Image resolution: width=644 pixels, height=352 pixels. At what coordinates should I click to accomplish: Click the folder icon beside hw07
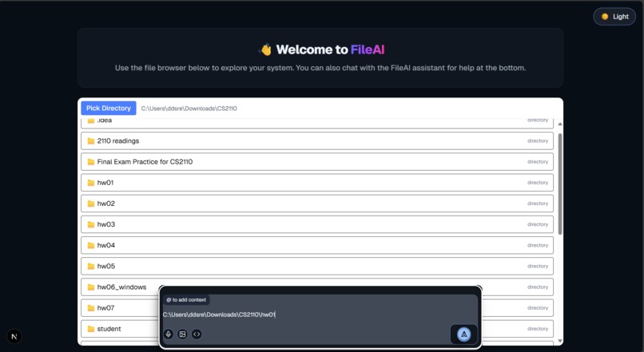(91, 308)
